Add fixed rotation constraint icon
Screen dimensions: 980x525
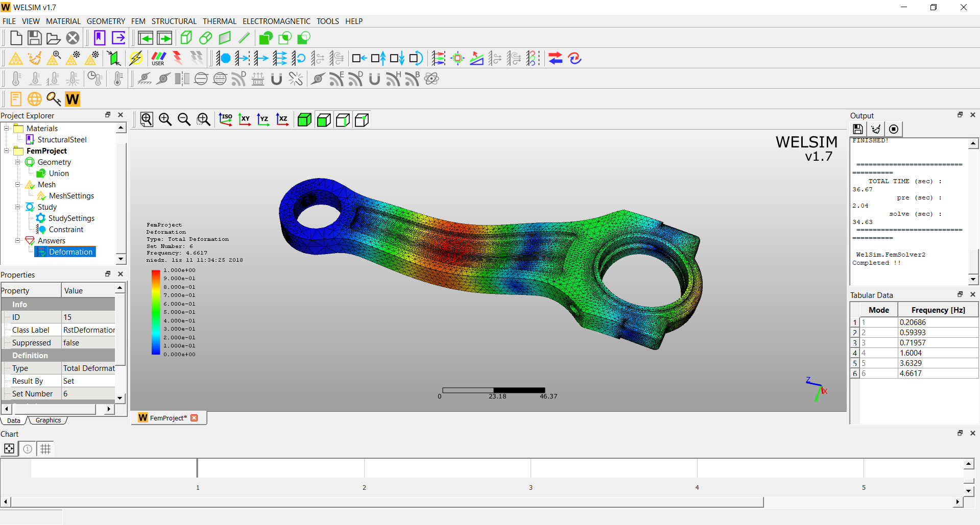(x=299, y=59)
